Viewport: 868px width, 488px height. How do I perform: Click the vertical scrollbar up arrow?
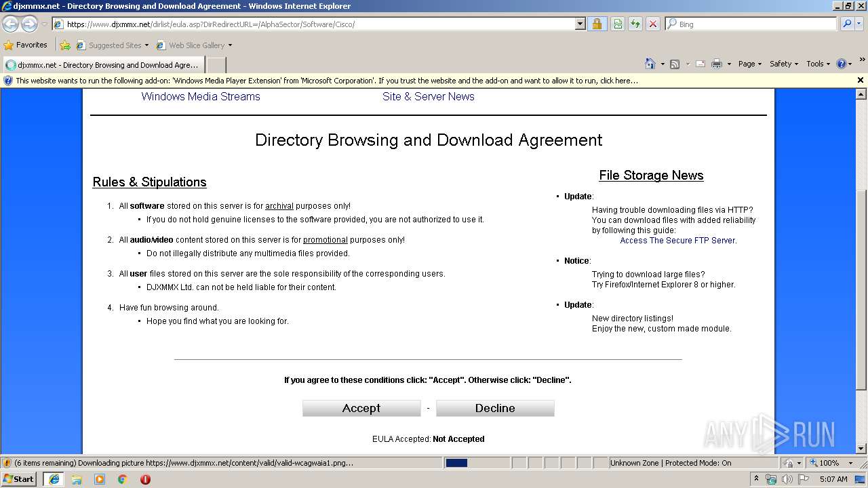click(861, 94)
